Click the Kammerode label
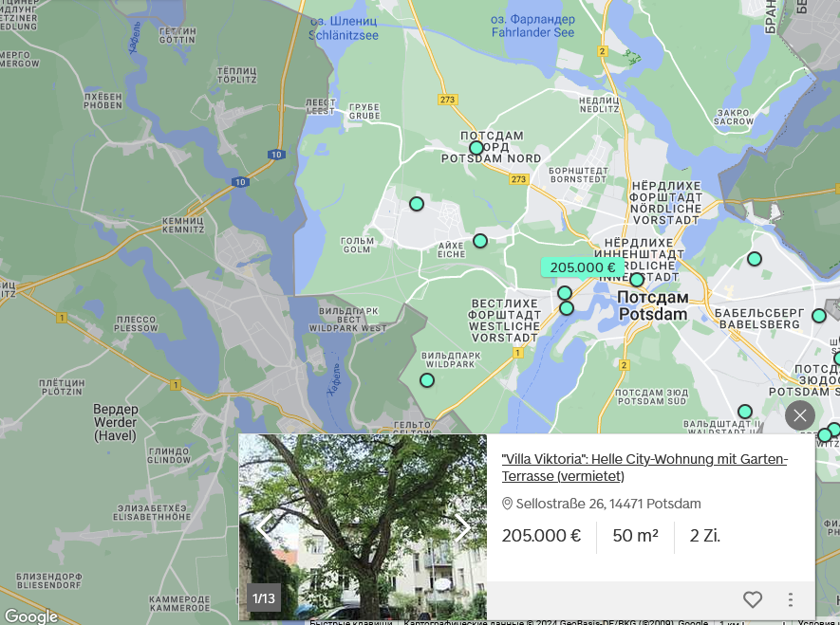The image size is (840, 625). pos(179,603)
